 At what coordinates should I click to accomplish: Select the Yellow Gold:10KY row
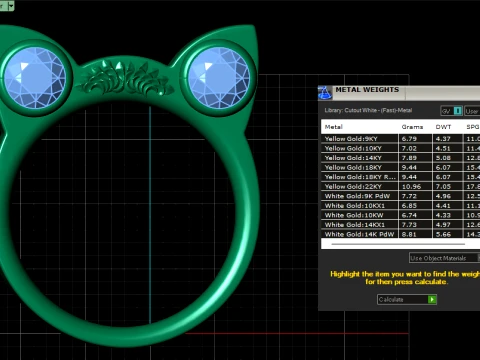pyautogui.click(x=400, y=148)
